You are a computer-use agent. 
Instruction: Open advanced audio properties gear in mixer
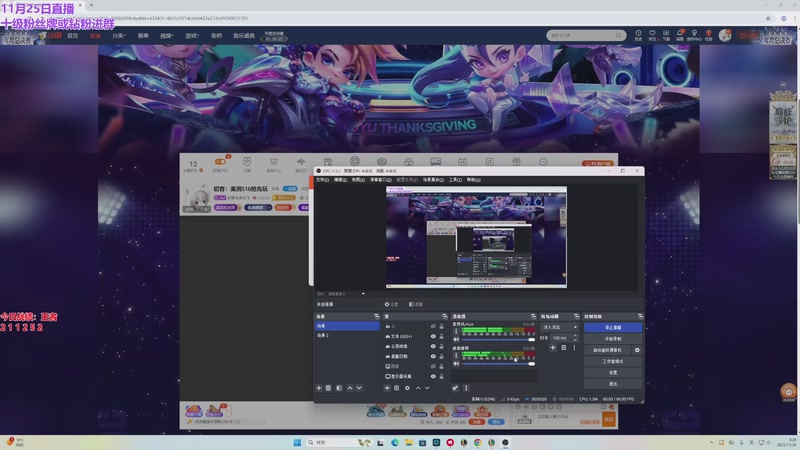455,388
